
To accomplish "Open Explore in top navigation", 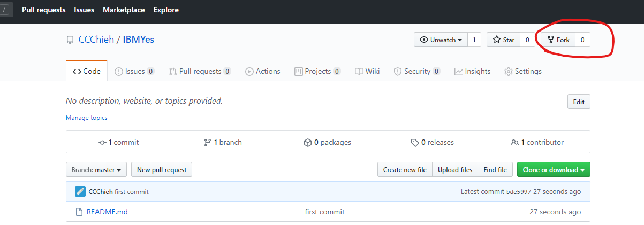I will (166, 10).
